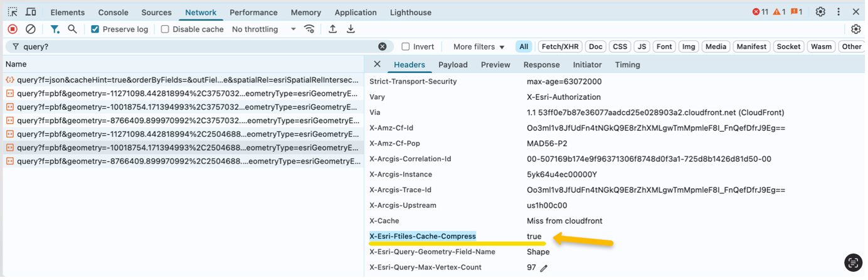Check the Invert filter checkbox

point(406,46)
